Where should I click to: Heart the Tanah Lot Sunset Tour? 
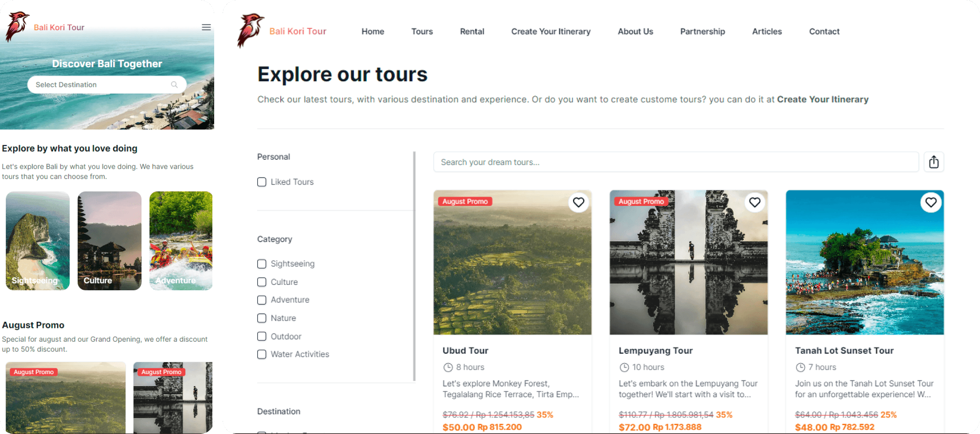930,202
